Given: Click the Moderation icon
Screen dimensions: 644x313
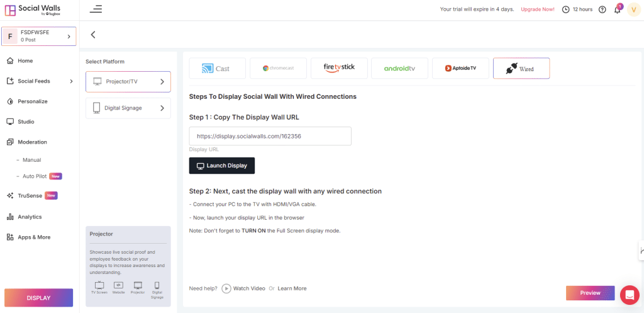Looking at the screenshot, I should point(10,142).
